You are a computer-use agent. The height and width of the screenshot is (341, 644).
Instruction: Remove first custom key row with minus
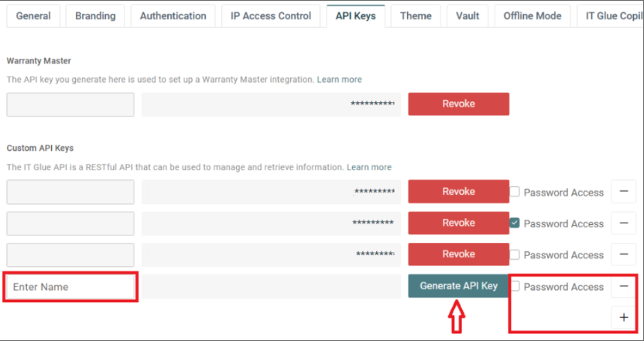click(x=623, y=191)
